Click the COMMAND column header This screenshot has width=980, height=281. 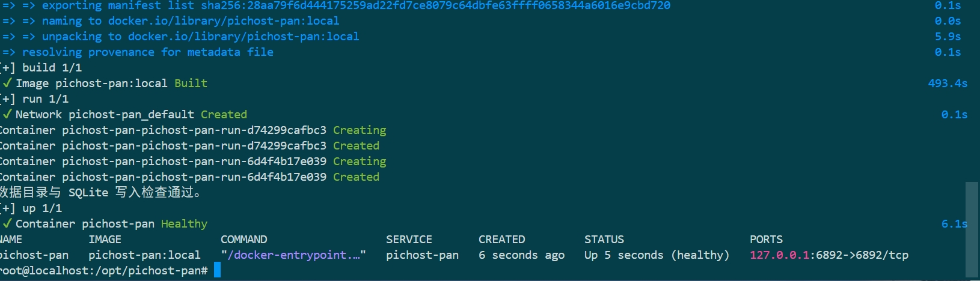point(243,239)
